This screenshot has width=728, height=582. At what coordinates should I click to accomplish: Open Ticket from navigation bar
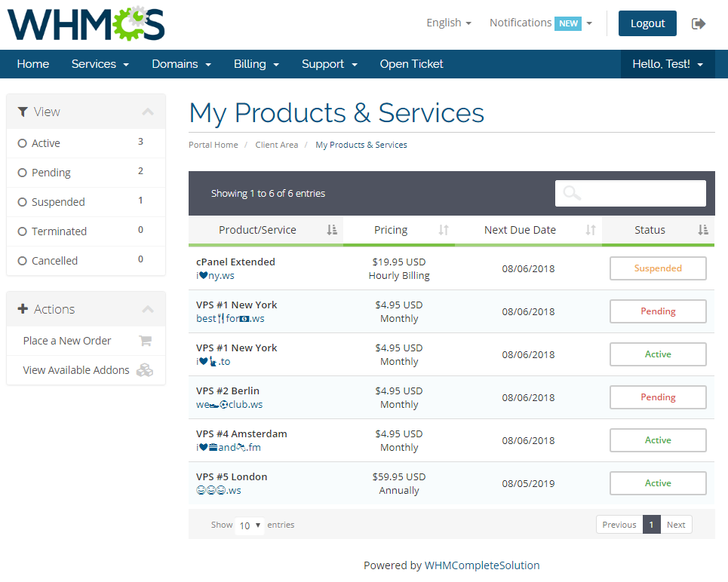click(411, 64)
